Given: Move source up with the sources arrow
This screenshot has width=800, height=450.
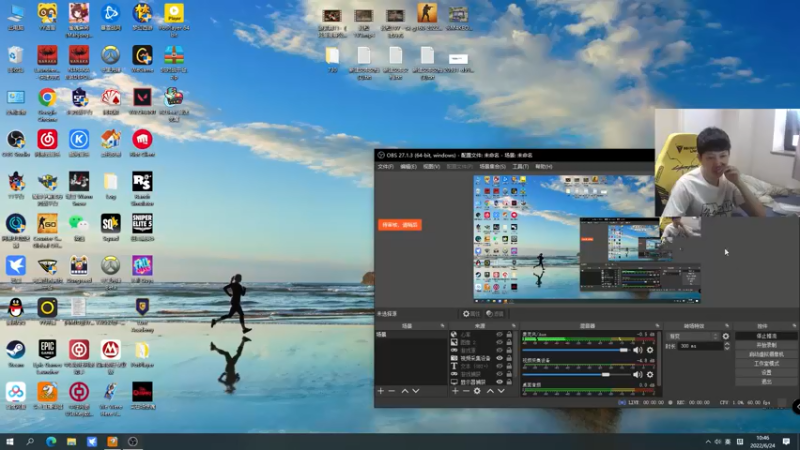Looking at the screenshot, I should point(490,391).
